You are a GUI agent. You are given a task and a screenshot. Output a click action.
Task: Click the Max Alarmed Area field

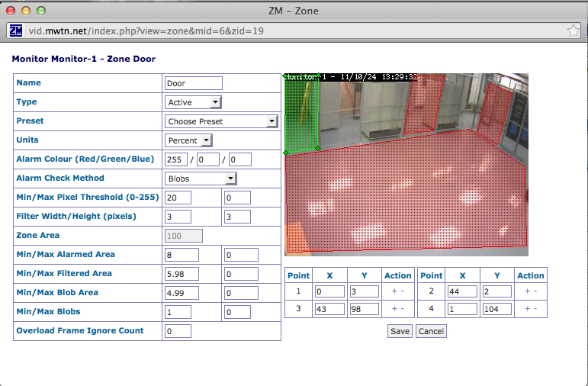tap(241, 255)
